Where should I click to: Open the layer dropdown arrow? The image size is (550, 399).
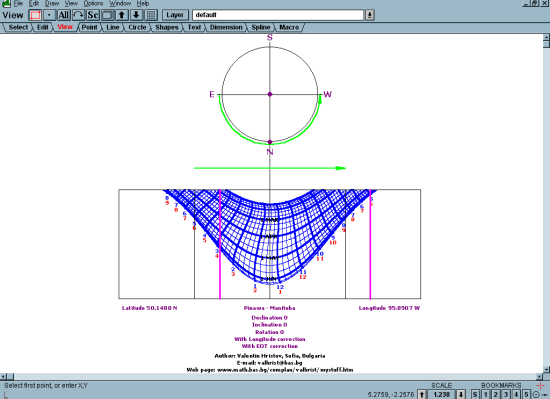click(369, 15)
